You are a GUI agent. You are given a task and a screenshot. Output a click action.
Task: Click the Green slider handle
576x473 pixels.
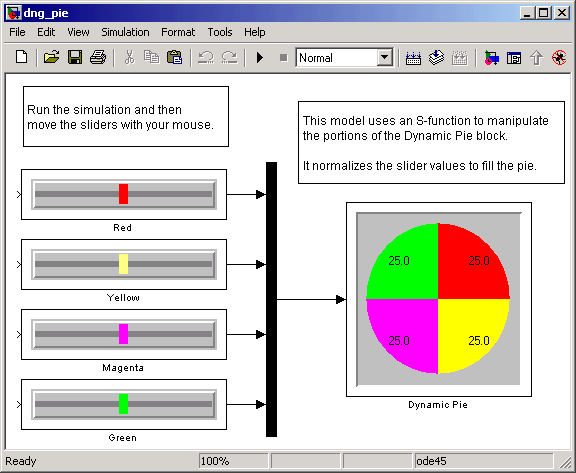[x=123, y=404]
